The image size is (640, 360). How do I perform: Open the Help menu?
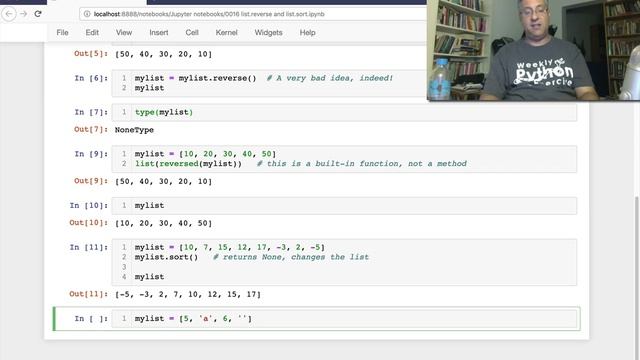tap(307, 33)
